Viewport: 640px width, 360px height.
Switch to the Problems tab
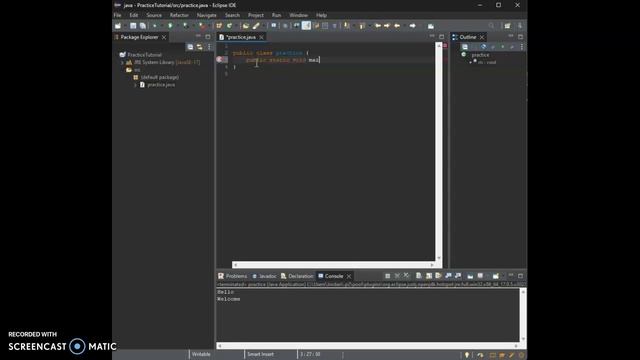232,276
